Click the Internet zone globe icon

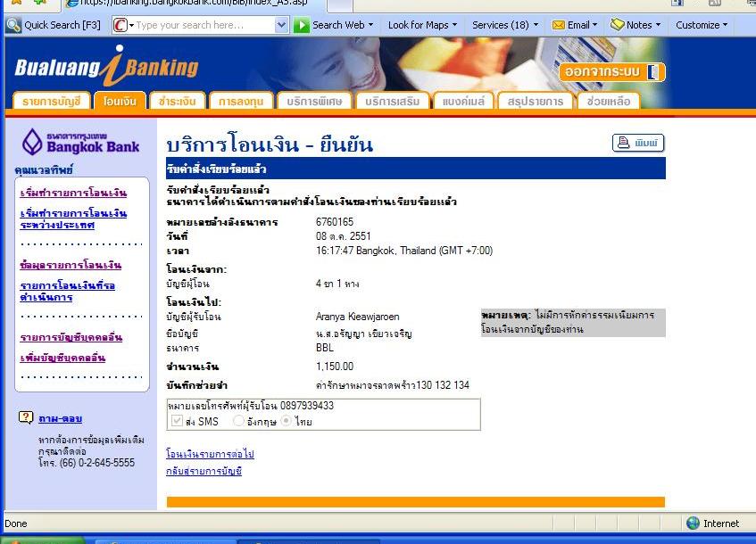pyautogui.click(x=693, y=523)
